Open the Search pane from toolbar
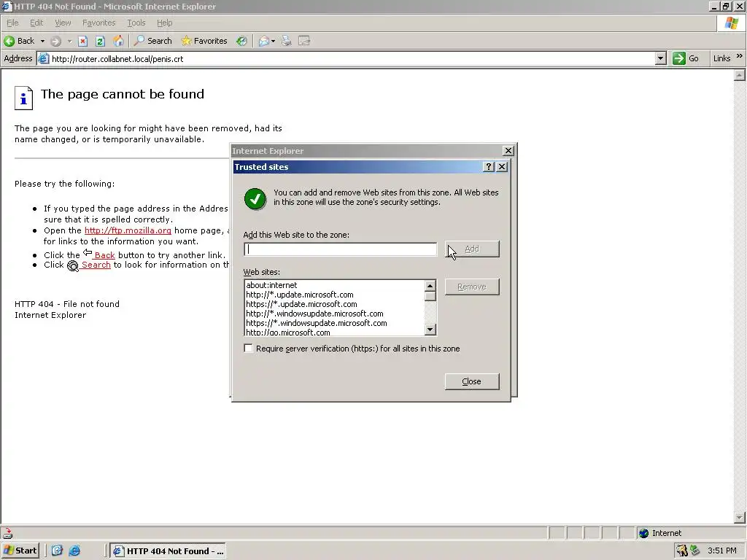The image size is (747, 560). tap(153, 41)
